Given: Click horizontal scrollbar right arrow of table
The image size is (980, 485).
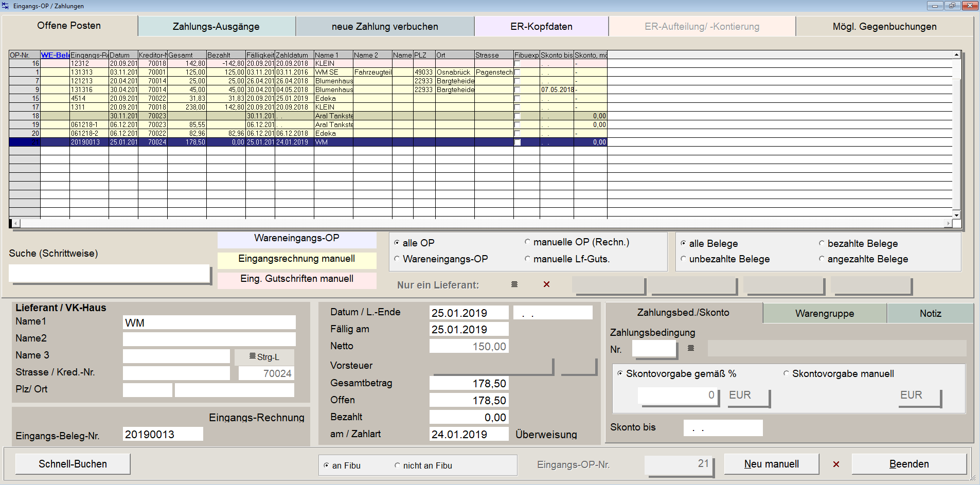Looking at the screenshot, I should [948, 223].
